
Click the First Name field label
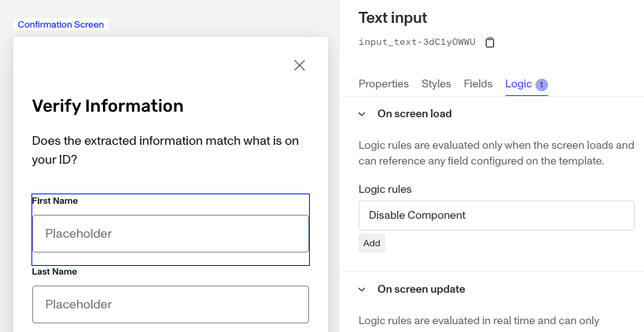point(55,201)
